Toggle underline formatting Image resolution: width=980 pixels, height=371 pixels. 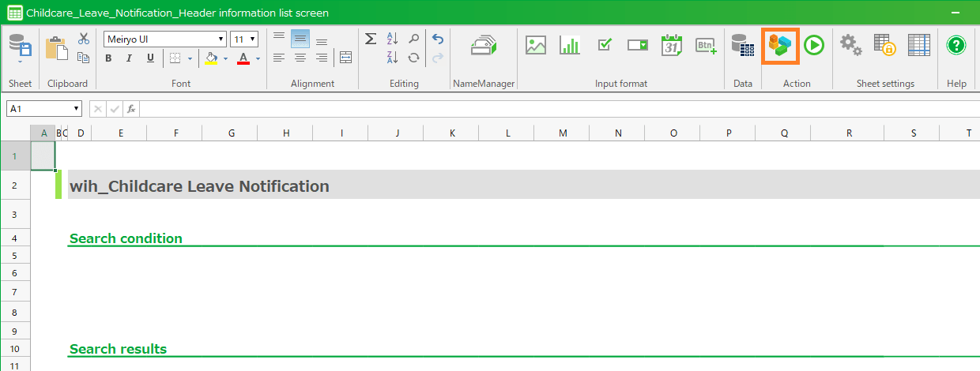[x=149, y=58]
